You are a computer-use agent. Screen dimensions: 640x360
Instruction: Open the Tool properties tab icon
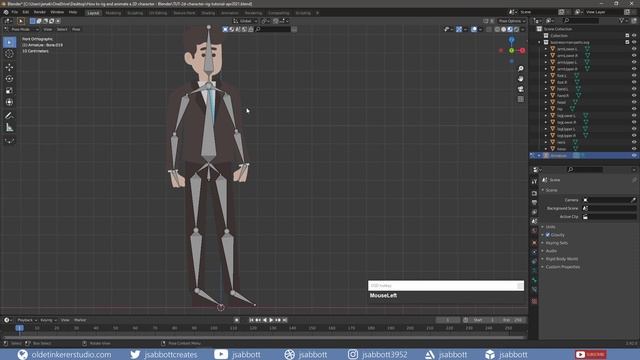534,181
